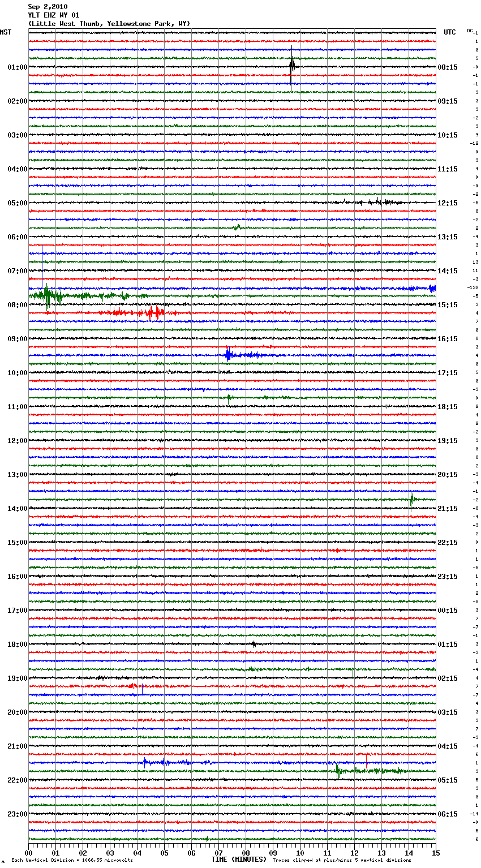Select the station code "YLT EHZ WY 01"
The image size is (481, 868).
pos(54,15)
